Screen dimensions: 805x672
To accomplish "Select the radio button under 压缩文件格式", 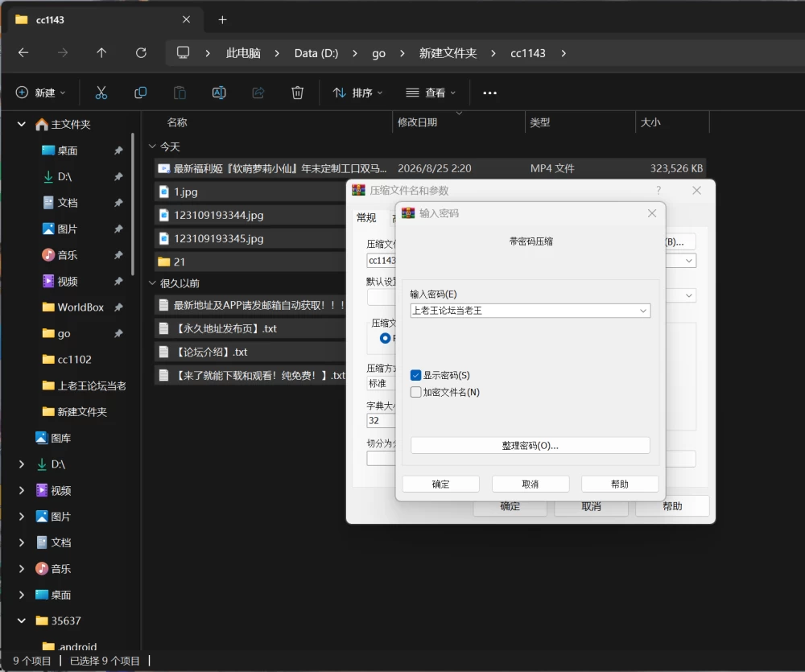I will [385, 338].
